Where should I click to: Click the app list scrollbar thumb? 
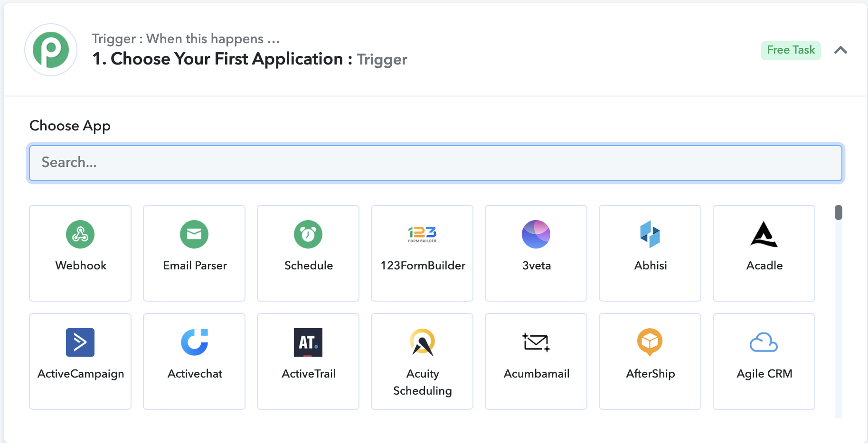[839, 212]
